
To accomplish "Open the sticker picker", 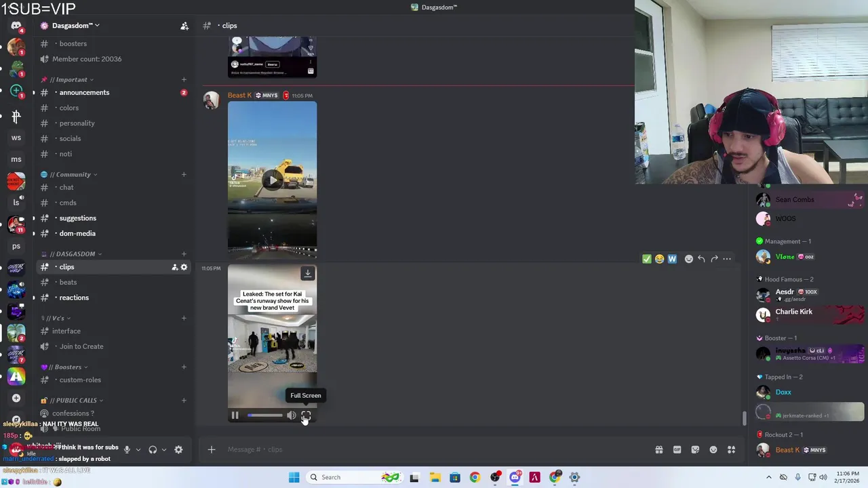I will (695, 449).
